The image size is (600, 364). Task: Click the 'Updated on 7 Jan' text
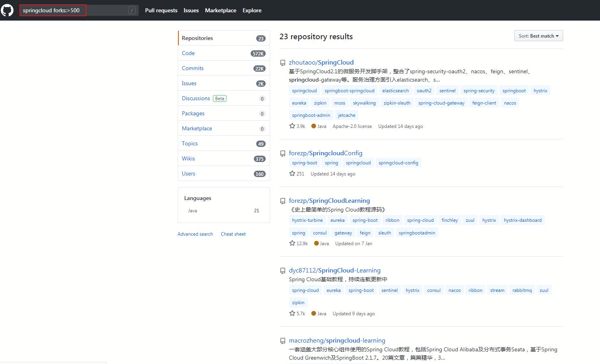click(354, 244)
